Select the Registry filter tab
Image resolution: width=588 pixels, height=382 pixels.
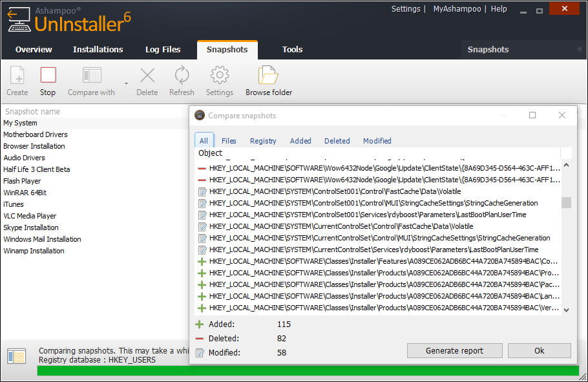(x=263, y=141)
